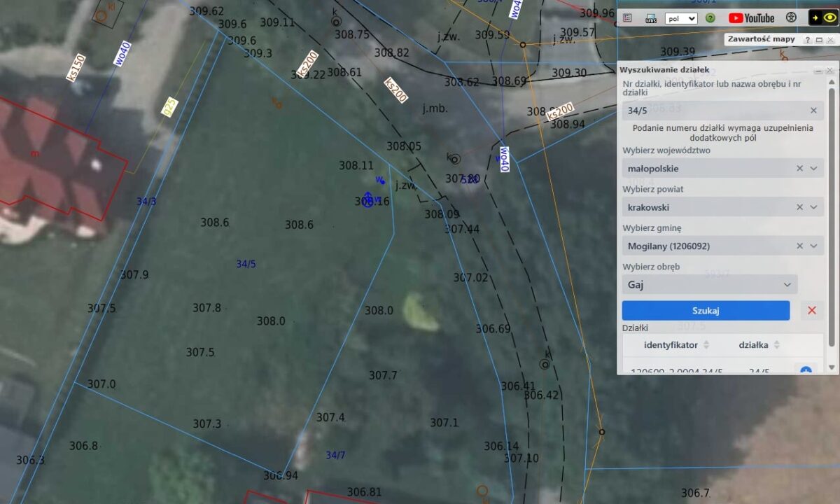The width and height of the screenshot is (840, 504).
Task: Click the Zawartość mapy panel title
Action: 761,39
